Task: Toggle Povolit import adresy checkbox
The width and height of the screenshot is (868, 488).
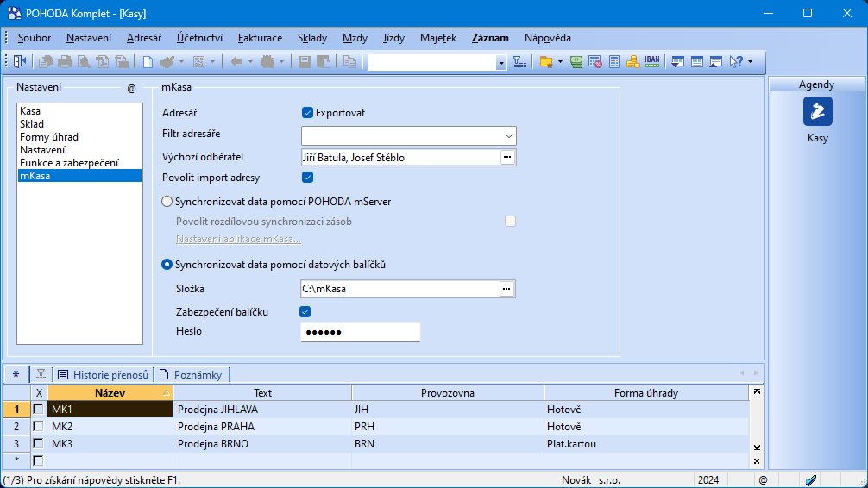Action: pos(307,178)
